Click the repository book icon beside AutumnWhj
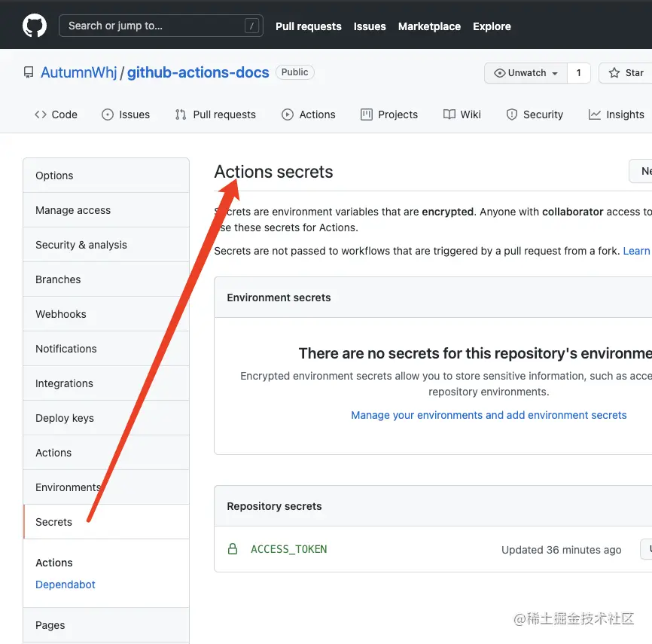Image resolution: width=652 pixels, height=644 pixels. pyautogui.click(x=29, y=72)
